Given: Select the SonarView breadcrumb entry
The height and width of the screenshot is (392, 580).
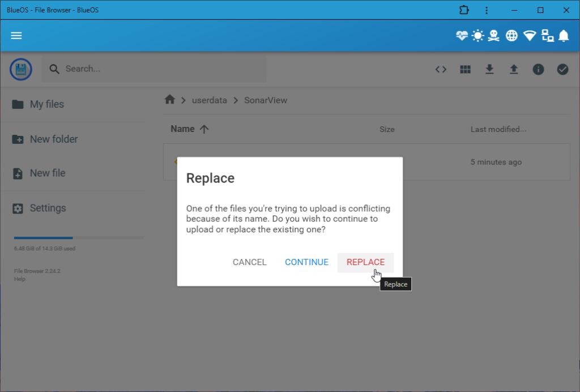Looking at the screenshot, I should (266, 100).
